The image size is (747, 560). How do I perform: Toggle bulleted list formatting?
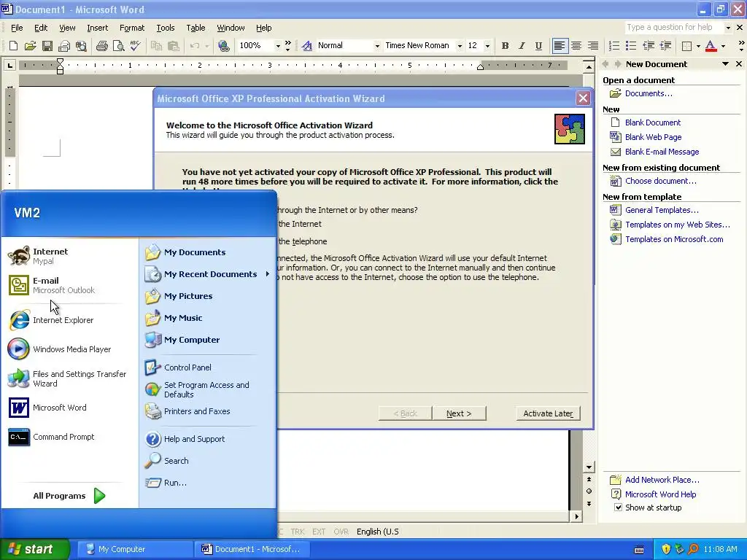coord(631,46)
